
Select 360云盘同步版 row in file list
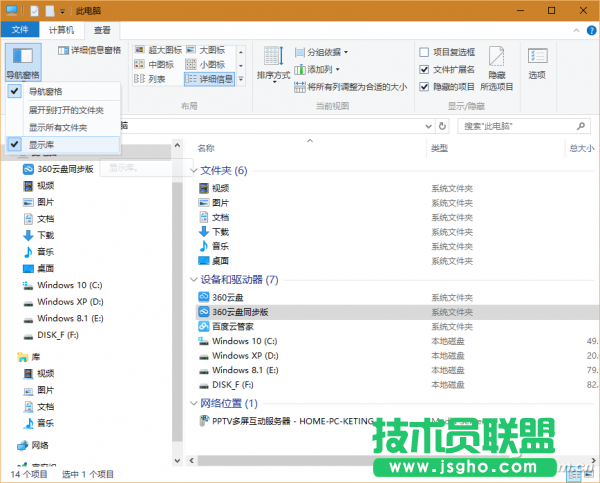pyautogui.click(x=397, y=312)
